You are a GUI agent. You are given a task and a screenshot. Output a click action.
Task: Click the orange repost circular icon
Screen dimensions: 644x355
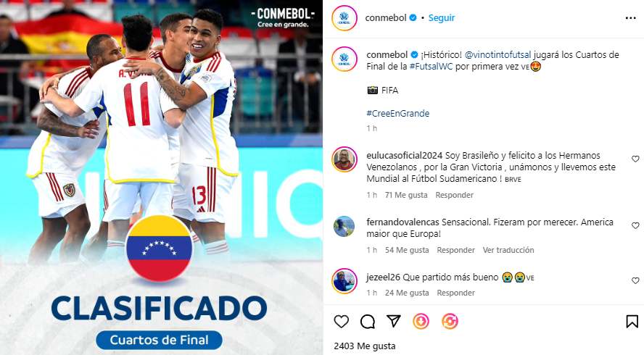pyautogui.click(x=450, y=322)
